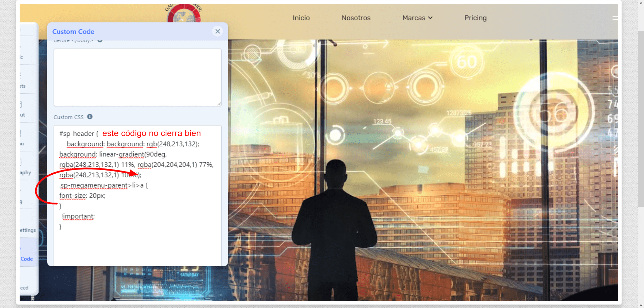Go to the Inicio menu item
This screenshot has height=308, width=644.
pos(301,18)
